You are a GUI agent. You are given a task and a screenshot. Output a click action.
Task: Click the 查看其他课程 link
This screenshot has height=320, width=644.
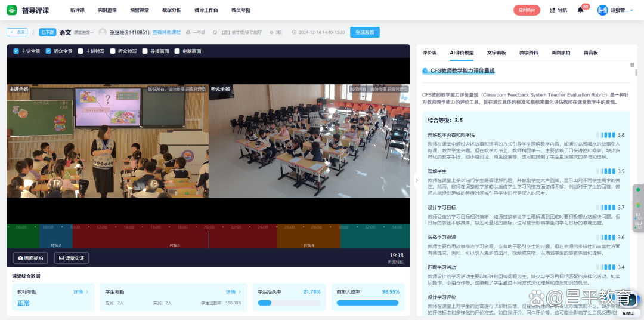tap(166, 32)
